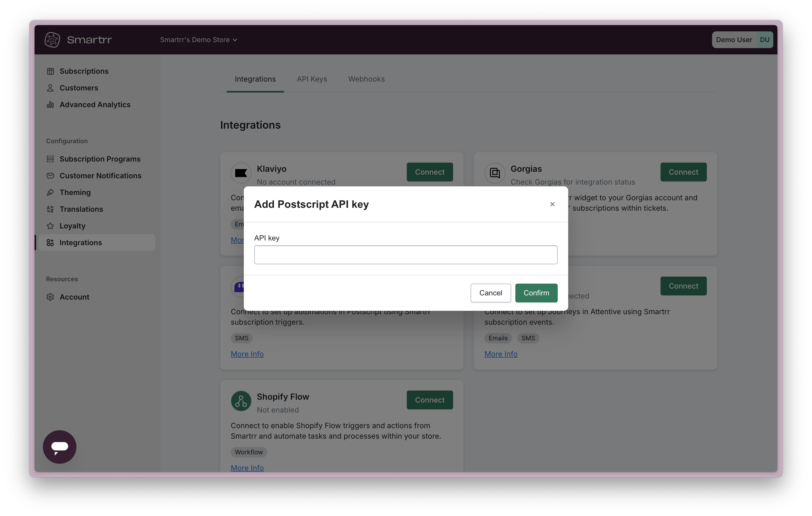Cancel the Add Postscript API key dialog
This screenshot has height=516, width=812.
click(x=491, y=293)
